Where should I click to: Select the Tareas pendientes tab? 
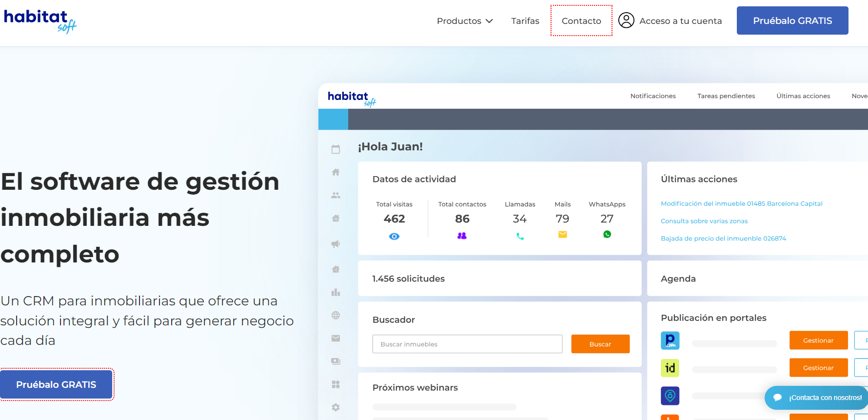point(726,96)
